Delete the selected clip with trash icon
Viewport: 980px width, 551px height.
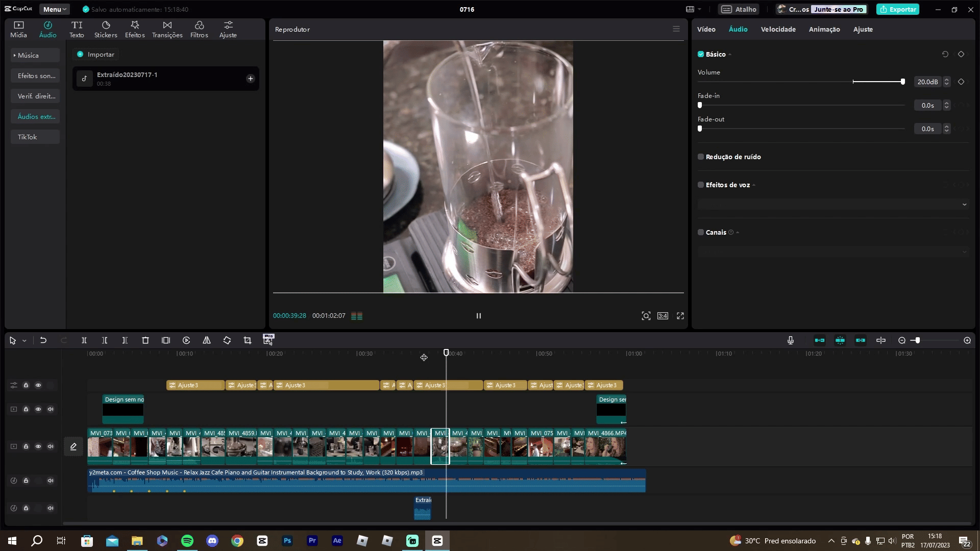click(145, 340)
